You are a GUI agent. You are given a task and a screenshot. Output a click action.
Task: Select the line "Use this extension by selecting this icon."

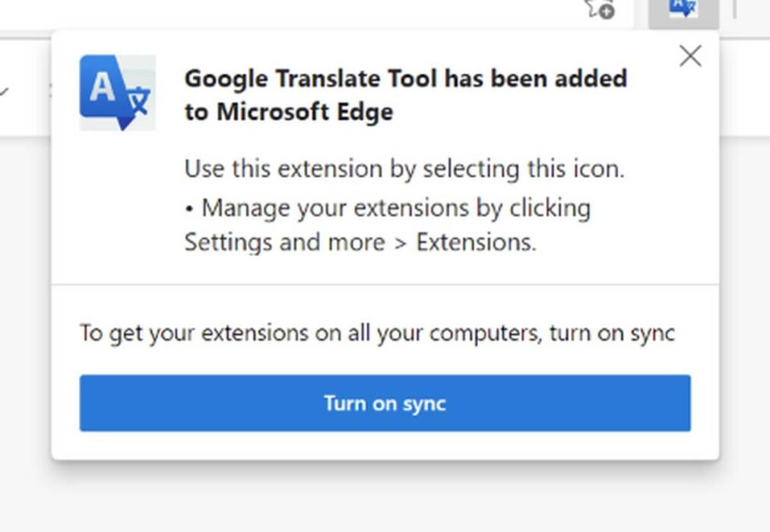(404, 169)
